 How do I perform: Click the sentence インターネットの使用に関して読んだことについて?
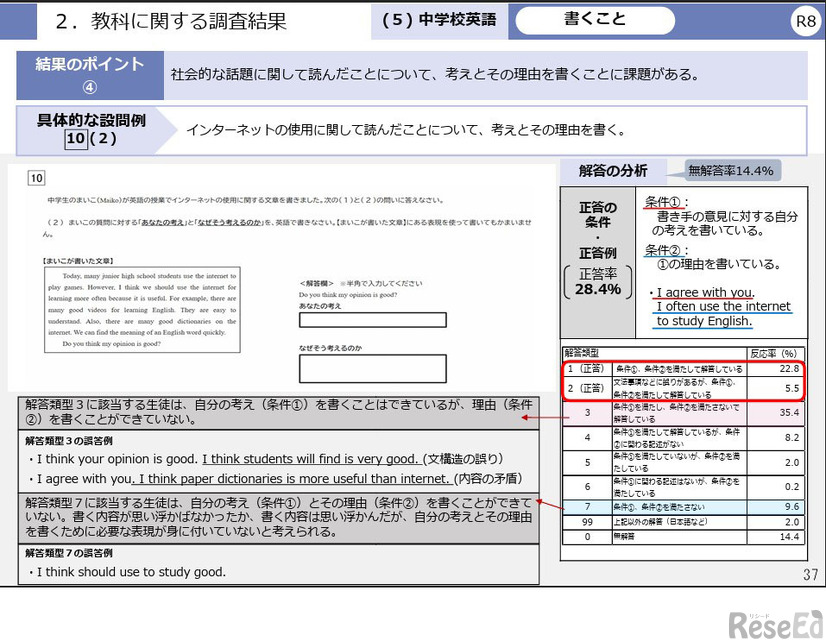(406, 130)
